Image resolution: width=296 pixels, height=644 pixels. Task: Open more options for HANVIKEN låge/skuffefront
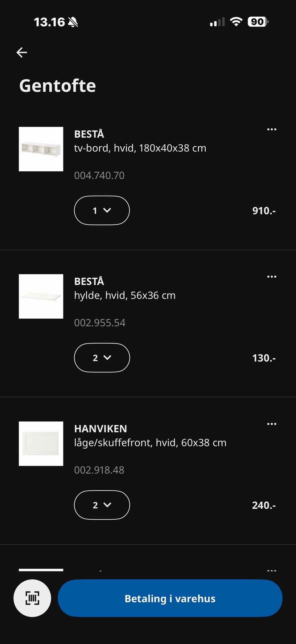(272, 424)
